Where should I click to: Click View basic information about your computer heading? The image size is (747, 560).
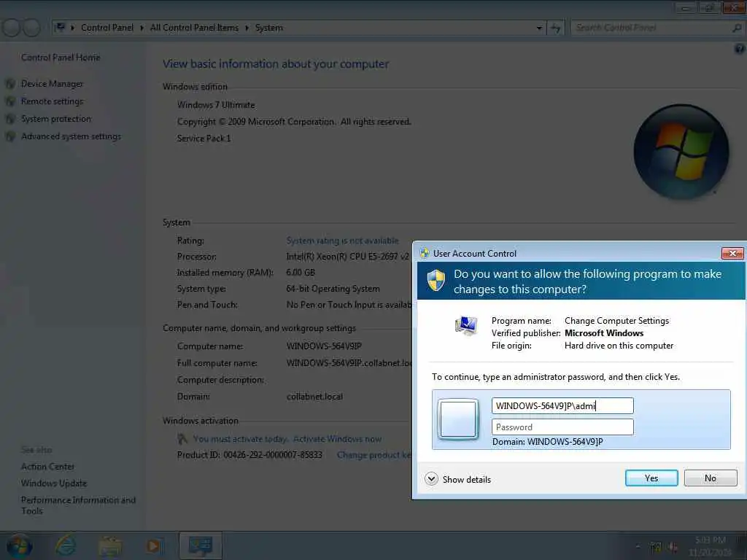[x=276, y=64]
